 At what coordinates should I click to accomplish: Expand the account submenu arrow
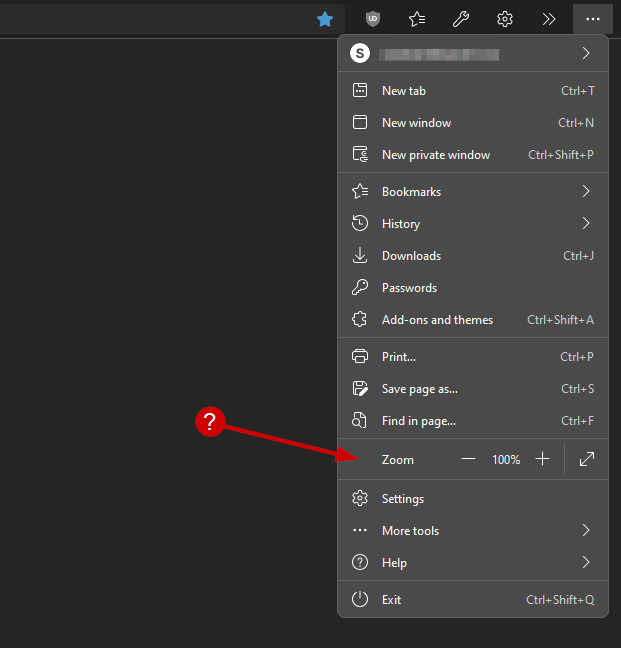pos(586,53)
